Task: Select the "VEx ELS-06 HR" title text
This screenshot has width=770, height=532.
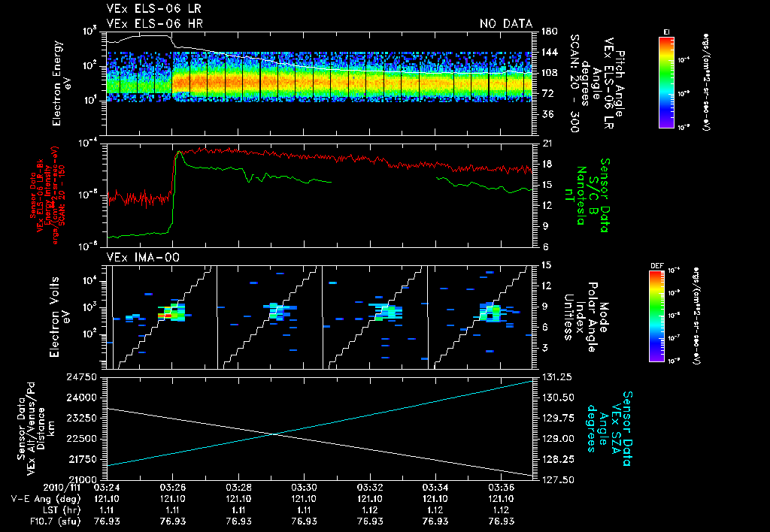Action: pyautogui.click(x=154, y=23)
